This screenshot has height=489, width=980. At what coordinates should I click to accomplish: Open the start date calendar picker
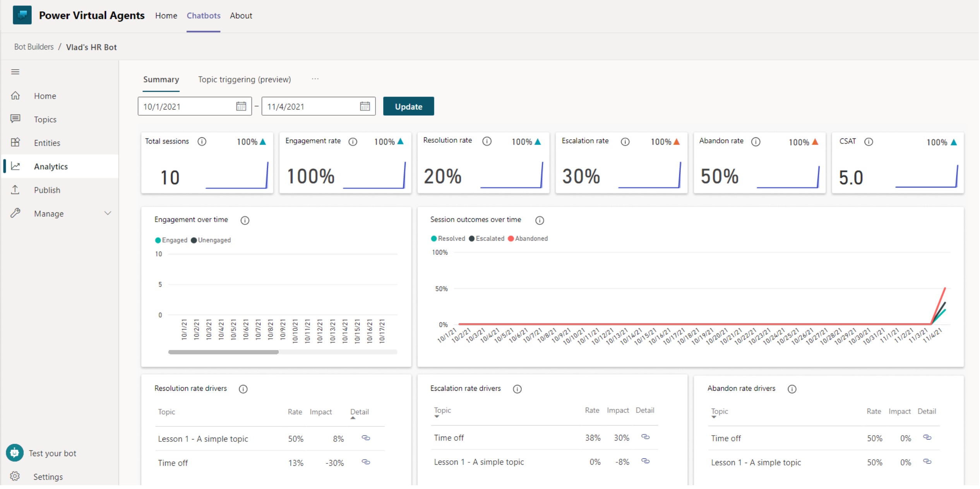point(241,106)
